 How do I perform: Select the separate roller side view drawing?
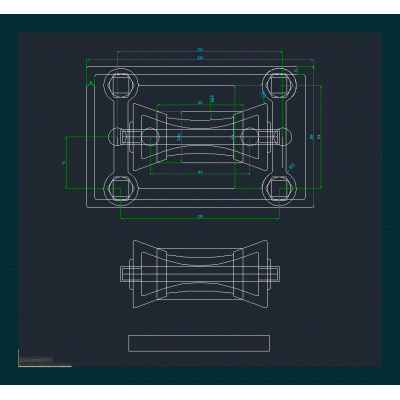(200, 274)
